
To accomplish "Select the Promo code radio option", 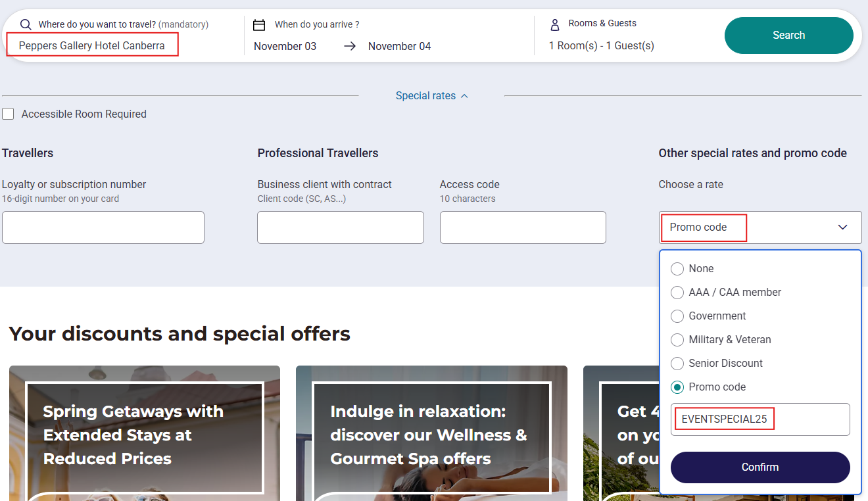I will coord(677,387).
